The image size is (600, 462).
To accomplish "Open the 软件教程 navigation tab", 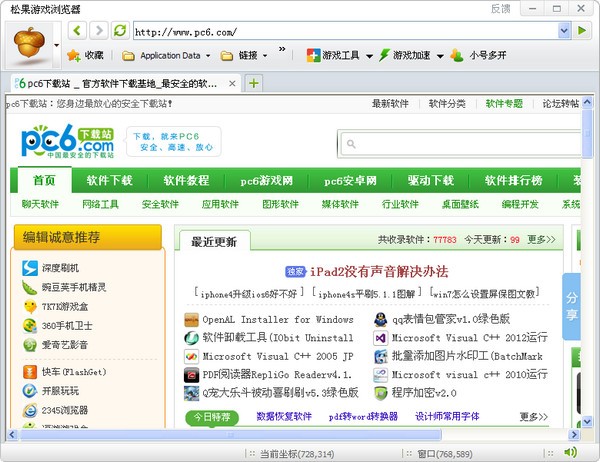I will tap(186, 180).
